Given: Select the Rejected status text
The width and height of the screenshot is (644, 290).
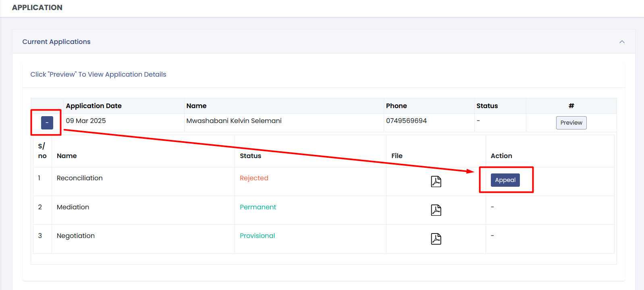Looking at the screenshot, I should (x=254, y=178).
